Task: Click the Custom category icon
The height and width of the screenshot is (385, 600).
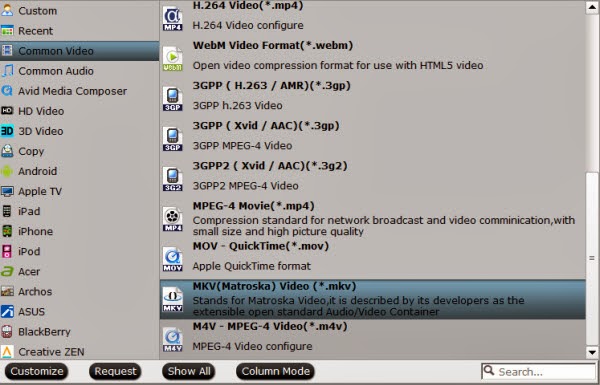Action: [7, 10]
